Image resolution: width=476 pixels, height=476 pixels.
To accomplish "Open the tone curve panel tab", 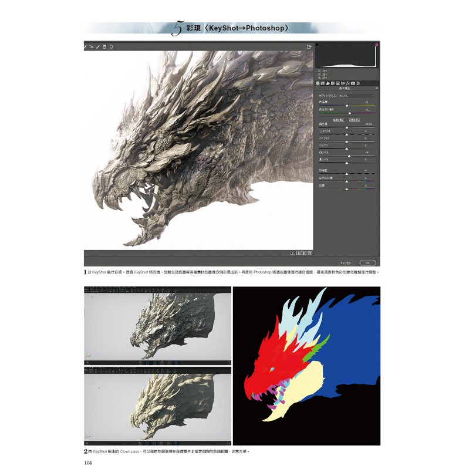I will [x=323, y=83].
